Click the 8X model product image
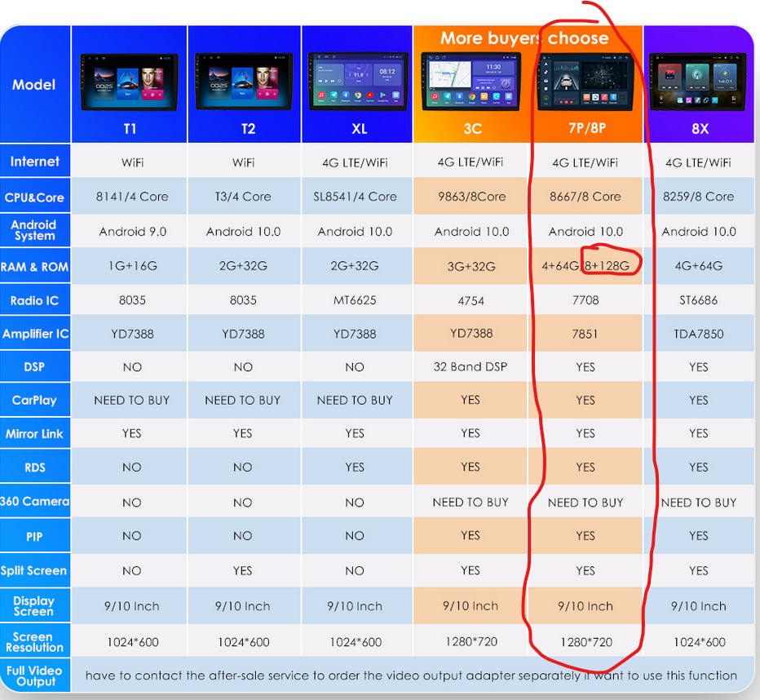 coord(698,82)
